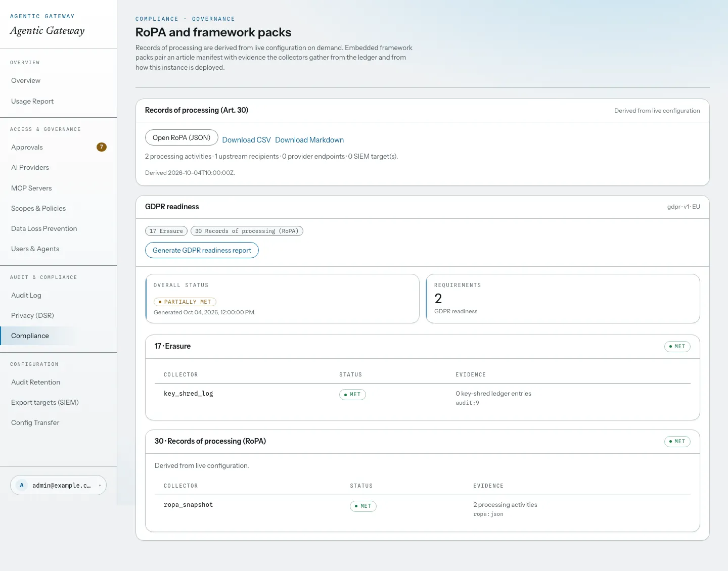Click the key_shred_log collector name
The image size is (728, 571).
pyautogui.click(x=189, y=394)
